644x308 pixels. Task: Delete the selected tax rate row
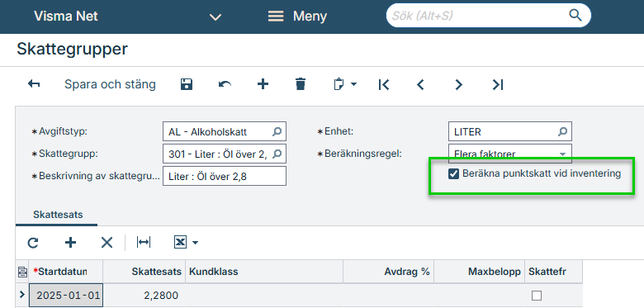pyautogui.click(x=107, y=243)
